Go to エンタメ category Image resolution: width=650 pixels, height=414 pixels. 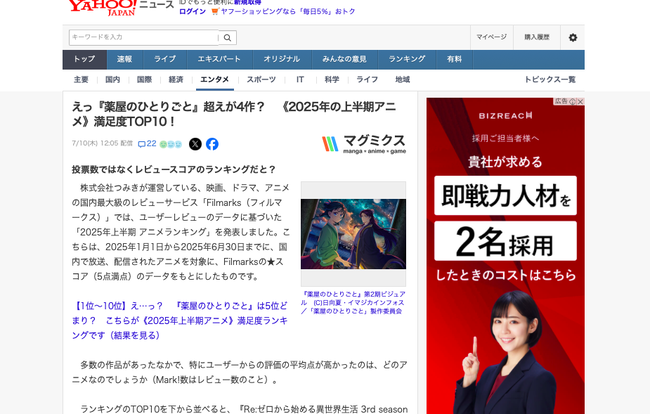click(215, 80)
